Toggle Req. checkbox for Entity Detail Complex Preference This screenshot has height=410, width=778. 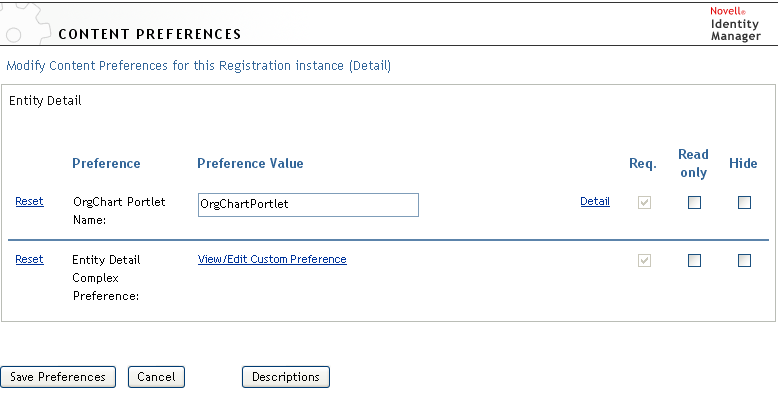[x=645, y=260]
